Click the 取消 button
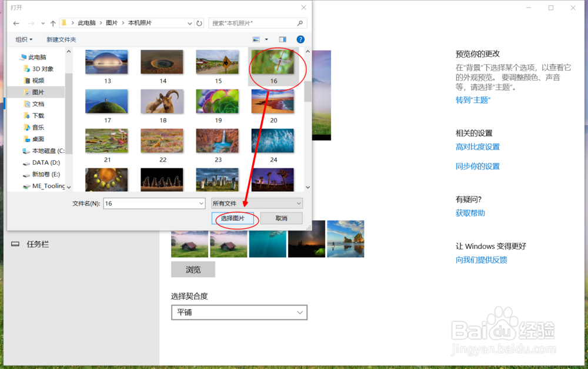Screen dimensions: 588x369 (281, 218)
